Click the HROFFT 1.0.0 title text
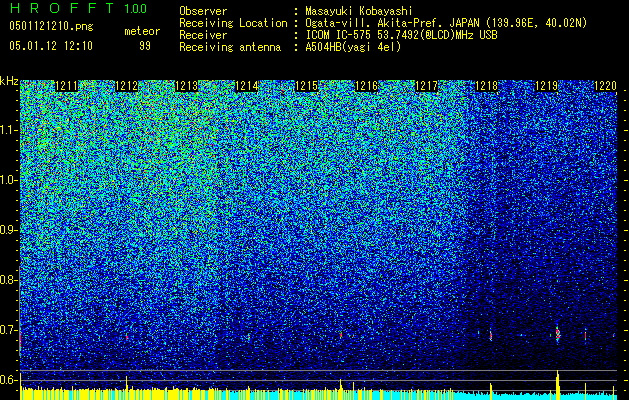The image size is (629, 400). 78,8
